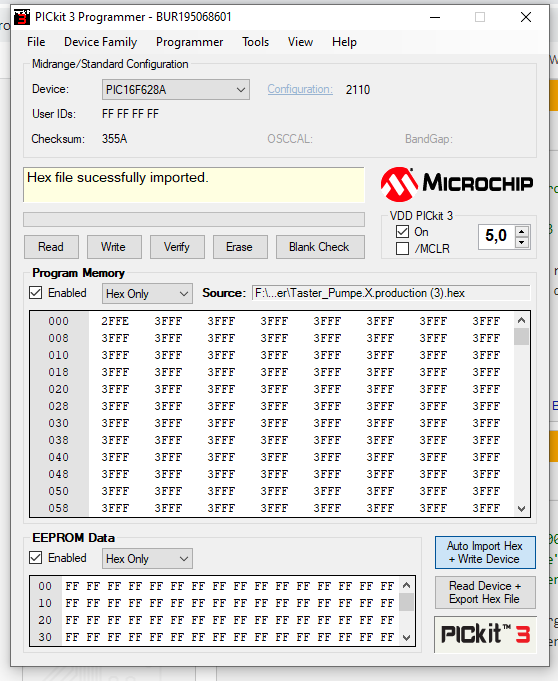Click the Verify button

(177, 247)
